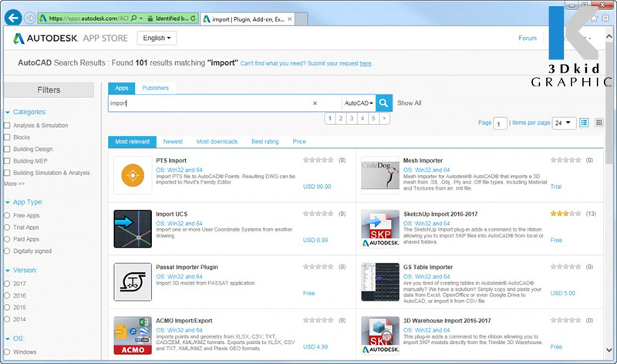Open ACMO Import/Export app icon
Screen dimensions: 617x364
(x=133, y=335)
